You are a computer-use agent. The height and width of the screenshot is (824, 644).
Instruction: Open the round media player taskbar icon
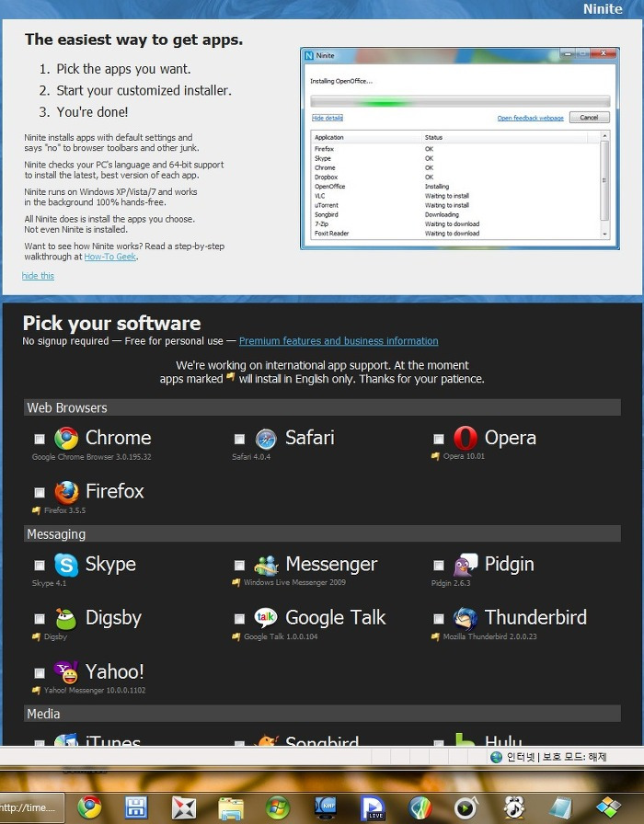coord(466,807)
